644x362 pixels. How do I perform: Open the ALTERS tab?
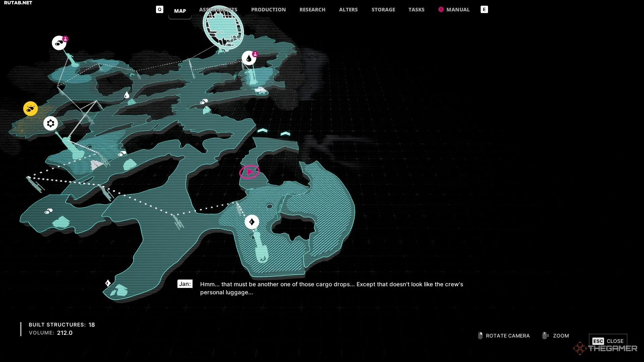tap(348, 10)
